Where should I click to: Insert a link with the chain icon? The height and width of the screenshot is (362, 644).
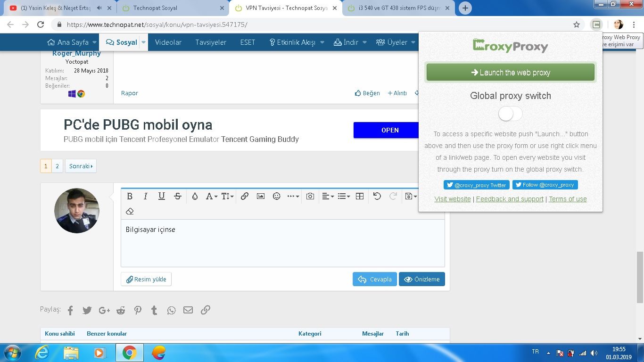245,197
